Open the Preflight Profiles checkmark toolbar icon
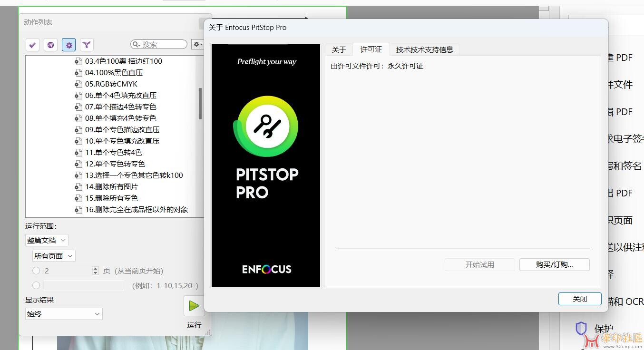 coord(32,45)
